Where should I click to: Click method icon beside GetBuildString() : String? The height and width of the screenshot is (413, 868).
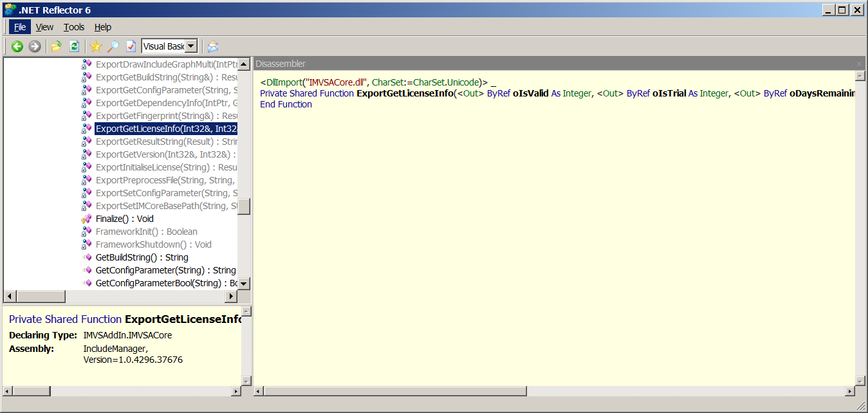(87, 257)
